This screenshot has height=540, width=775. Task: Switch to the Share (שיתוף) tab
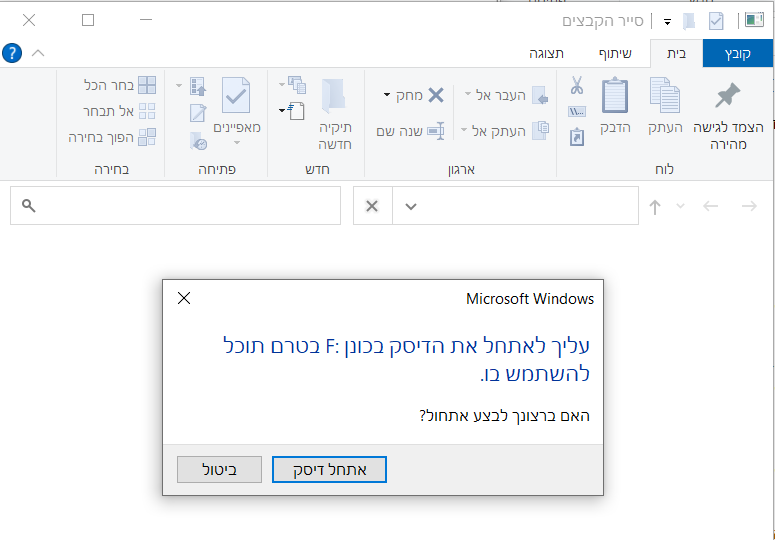(616, 53)
